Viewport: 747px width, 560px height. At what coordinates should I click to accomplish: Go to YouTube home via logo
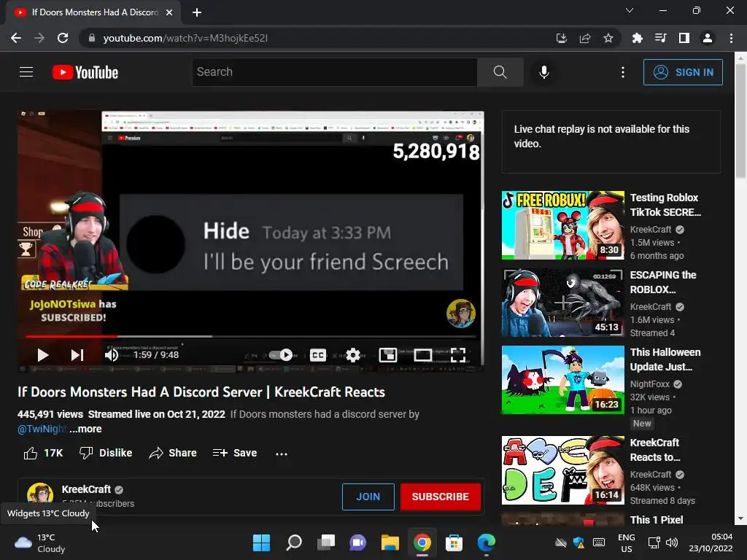pyautogui.click(x=85, y=72)
